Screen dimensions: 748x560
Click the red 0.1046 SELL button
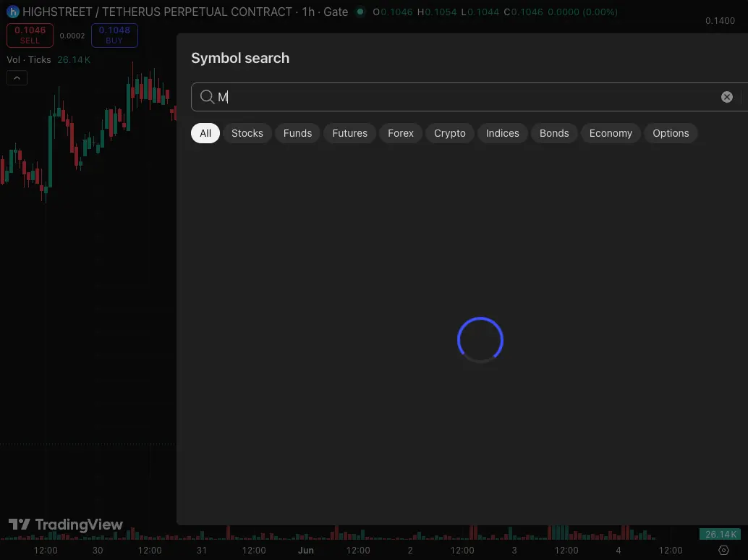pyautogui.click(x=30, y=35)
